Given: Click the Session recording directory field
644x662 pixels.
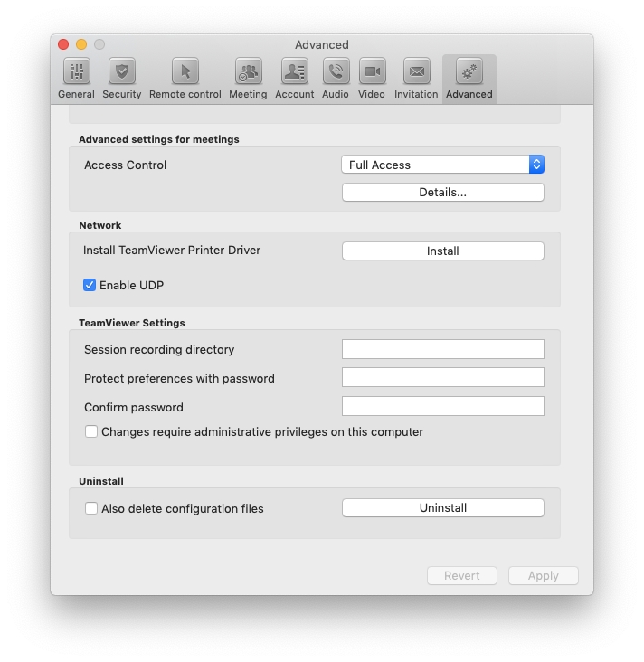Looking at the screenshot, I should click(442, 349).
